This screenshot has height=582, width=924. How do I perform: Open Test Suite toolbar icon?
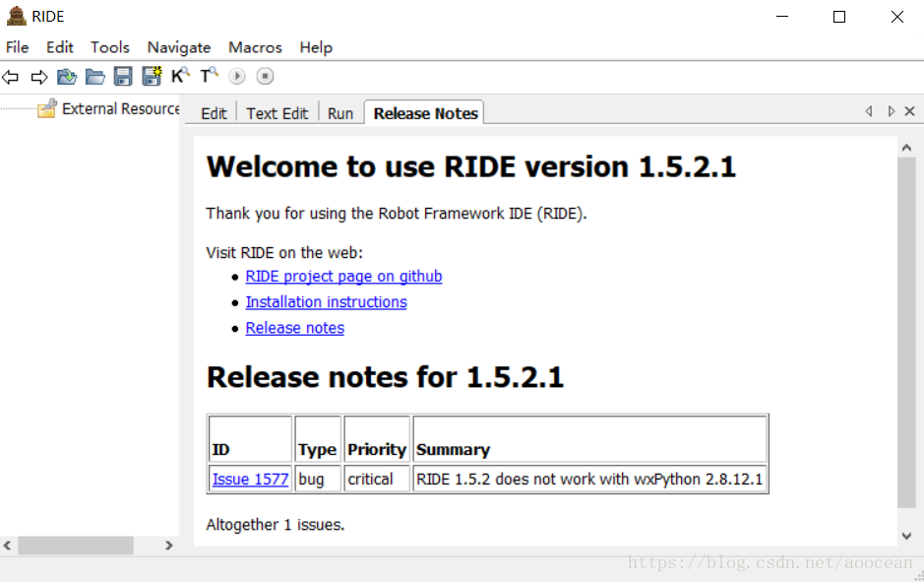pyautogui.click(x=67, y=77)
